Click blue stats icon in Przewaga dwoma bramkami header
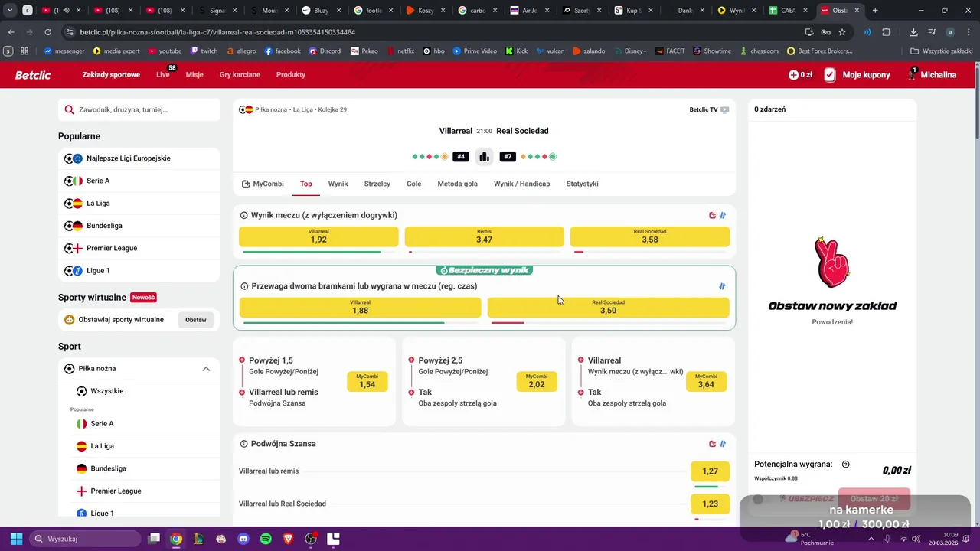 tap(722, 286)
